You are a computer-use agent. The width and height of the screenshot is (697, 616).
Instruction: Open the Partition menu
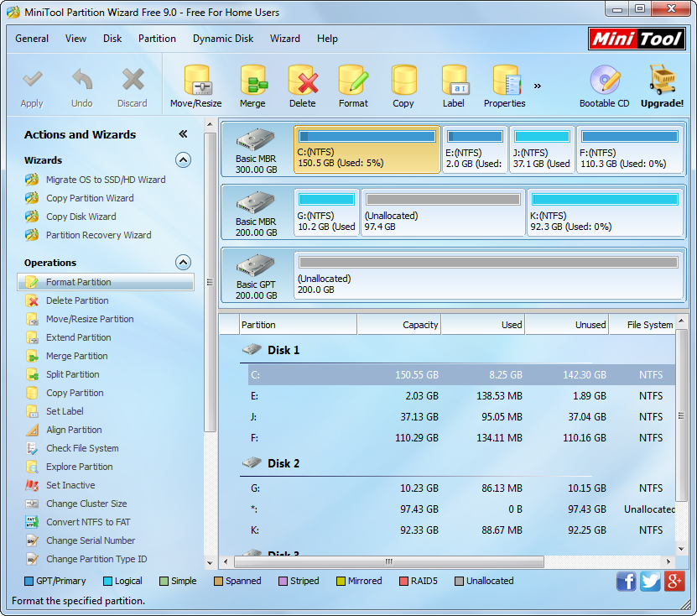[157, 39]
